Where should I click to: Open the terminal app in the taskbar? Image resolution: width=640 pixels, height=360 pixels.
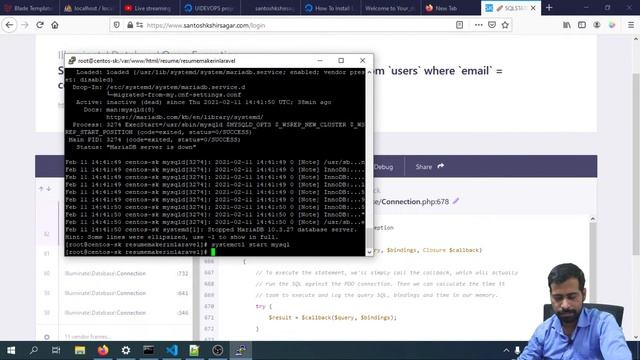(x=149, y=350)
